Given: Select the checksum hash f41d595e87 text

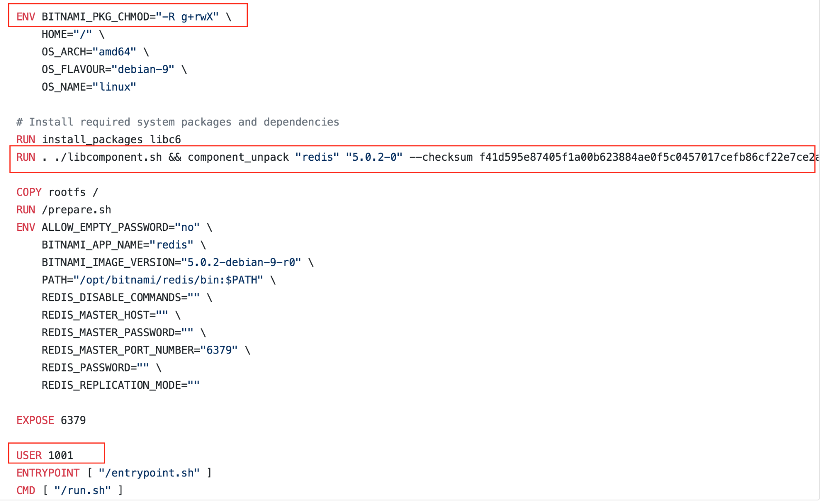Looking at the screenshot, I should pyautogui.click(x=648, y=157).
